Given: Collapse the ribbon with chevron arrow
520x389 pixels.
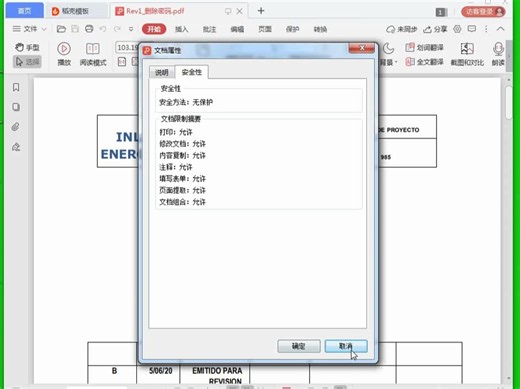Looking at the screenshot, I should point(500,29).
